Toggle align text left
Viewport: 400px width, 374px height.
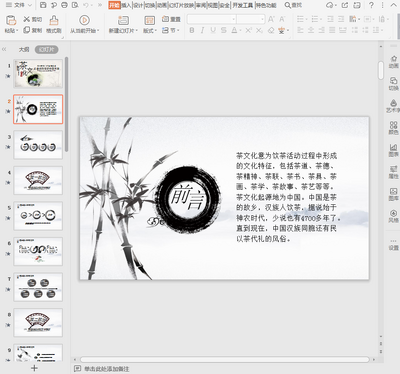300,30
